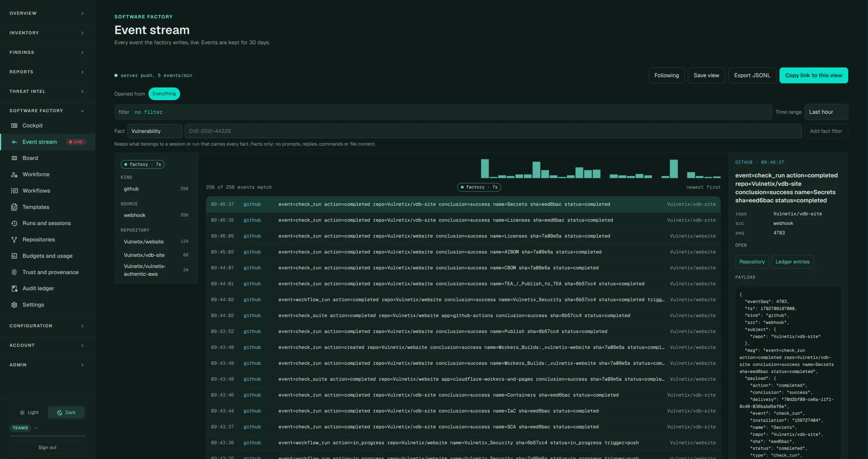Open the Audit ledger page
The height and width of the screenshot is (459, 868).
click(47, 289)
